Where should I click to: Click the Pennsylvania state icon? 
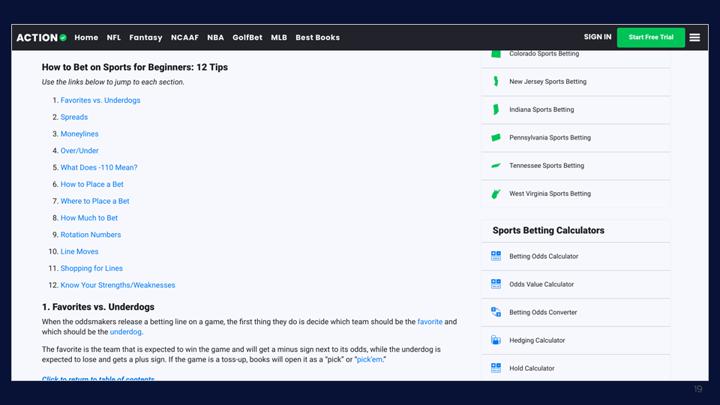496,137
